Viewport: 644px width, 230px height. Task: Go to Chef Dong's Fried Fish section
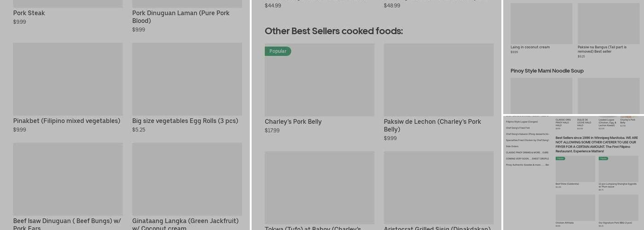coord(518,128)
